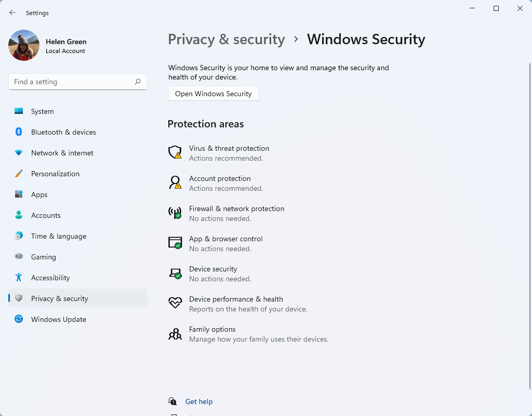Viewport: 532px width, 416px height.
Task: Open Gaming settings label
Action: click(44, 257)
